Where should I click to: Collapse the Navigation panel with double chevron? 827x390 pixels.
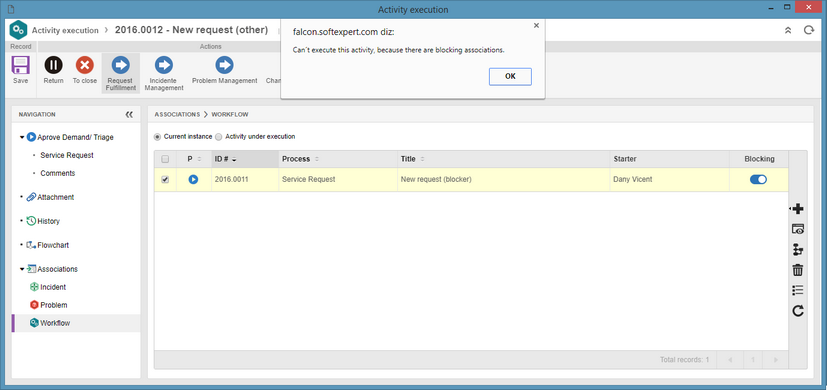pyautogui.click(x=129, y=115)
